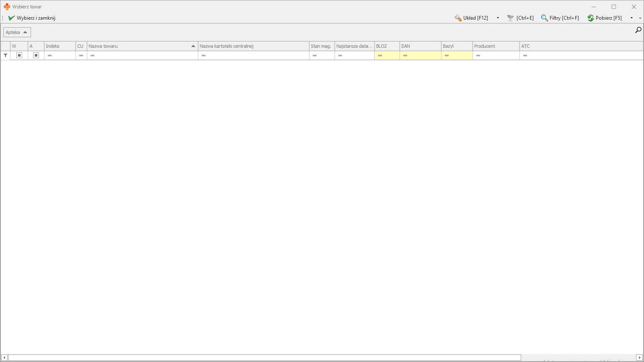Refresh data with Pobierz green arrows icon
644x362 pixels.
[x=590, y=18]
